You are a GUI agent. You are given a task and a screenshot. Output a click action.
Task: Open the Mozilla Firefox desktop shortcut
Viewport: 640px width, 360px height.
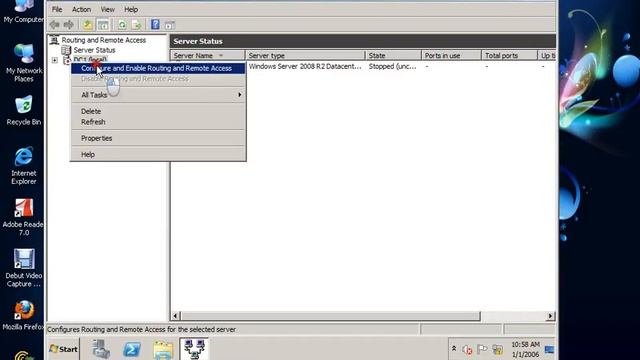[x=24, y=316]
